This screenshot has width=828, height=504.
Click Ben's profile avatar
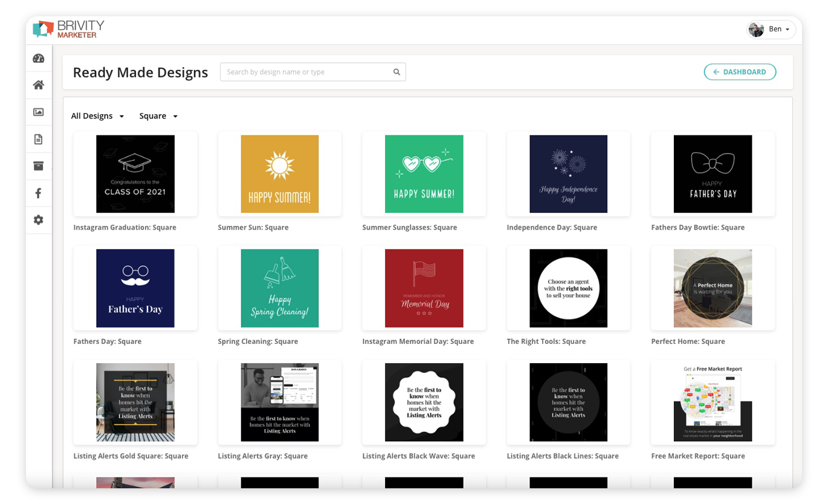point(756,29)
